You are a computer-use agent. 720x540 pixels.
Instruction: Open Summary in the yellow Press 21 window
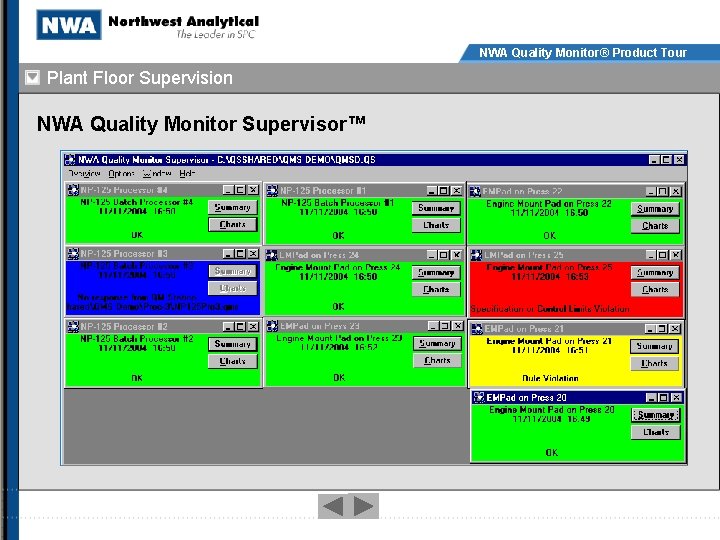[655, 346]
